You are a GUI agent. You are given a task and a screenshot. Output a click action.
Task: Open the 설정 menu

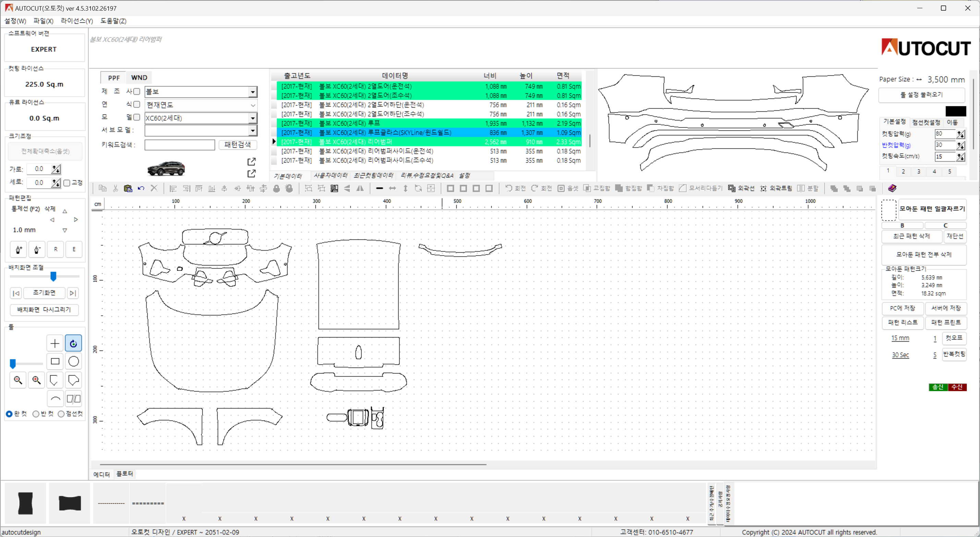point(15,21)
